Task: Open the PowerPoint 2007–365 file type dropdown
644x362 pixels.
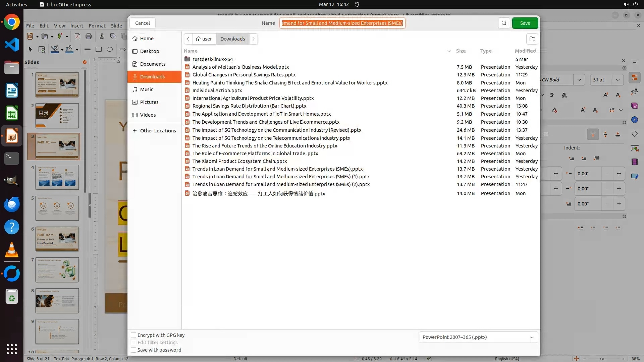Action: 478,337
